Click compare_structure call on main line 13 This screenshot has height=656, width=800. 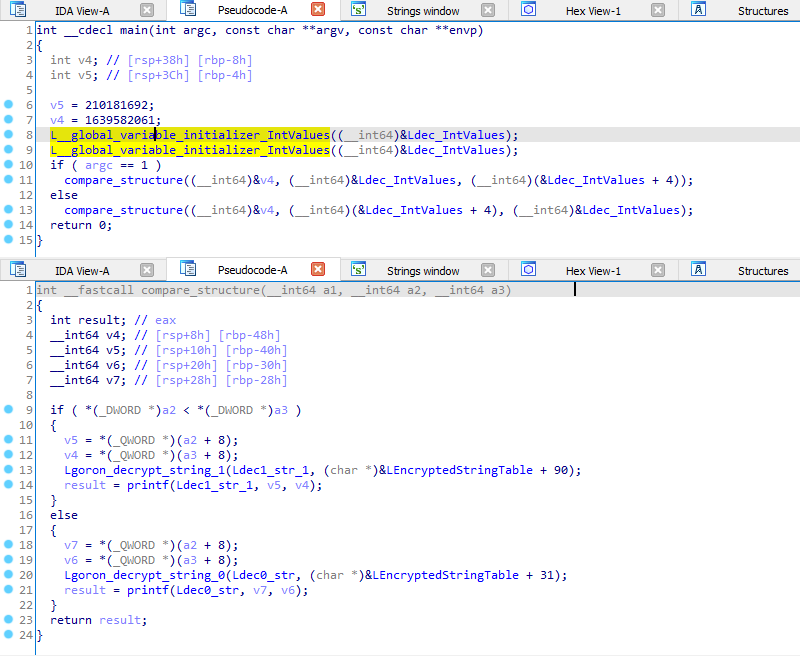123,210
